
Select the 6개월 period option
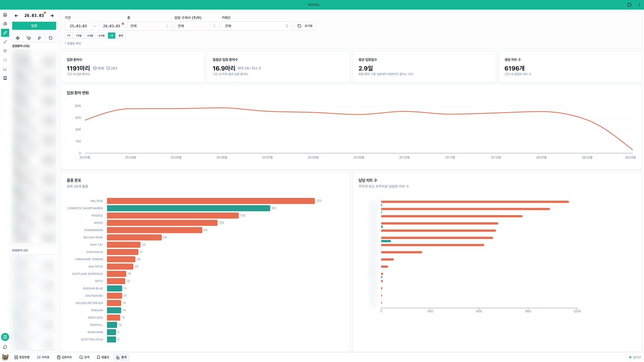[101, 36]
